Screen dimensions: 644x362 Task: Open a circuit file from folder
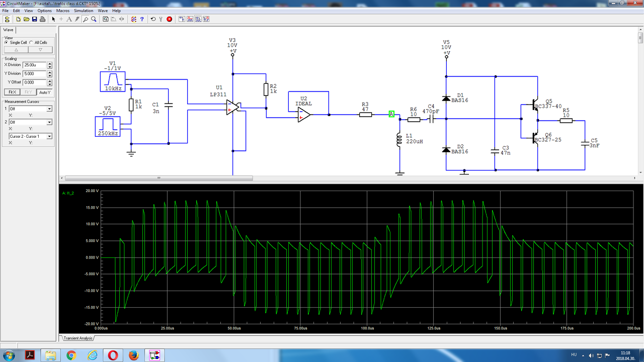pyautogui.click(x=26, y=19)
